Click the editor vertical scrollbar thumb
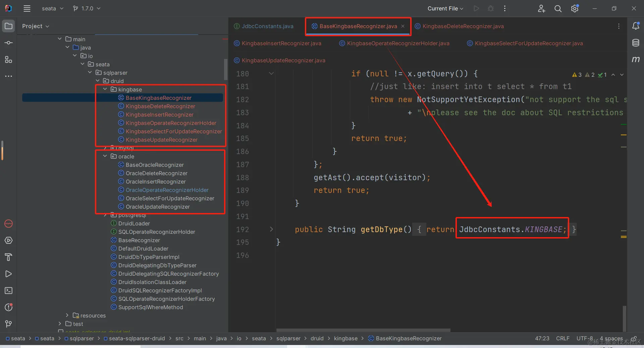 pos(624,318)
